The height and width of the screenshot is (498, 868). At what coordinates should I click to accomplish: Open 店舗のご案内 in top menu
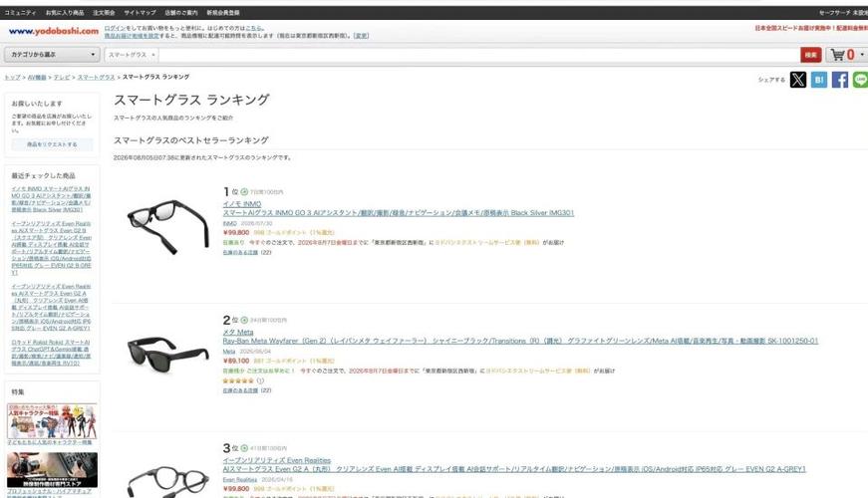pyautogui.click(x=181, y=12)
